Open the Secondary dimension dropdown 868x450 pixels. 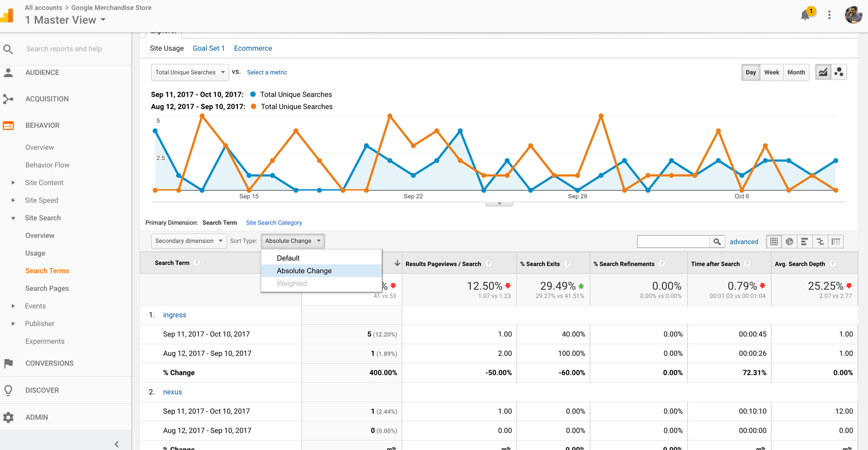click(189, 241)
